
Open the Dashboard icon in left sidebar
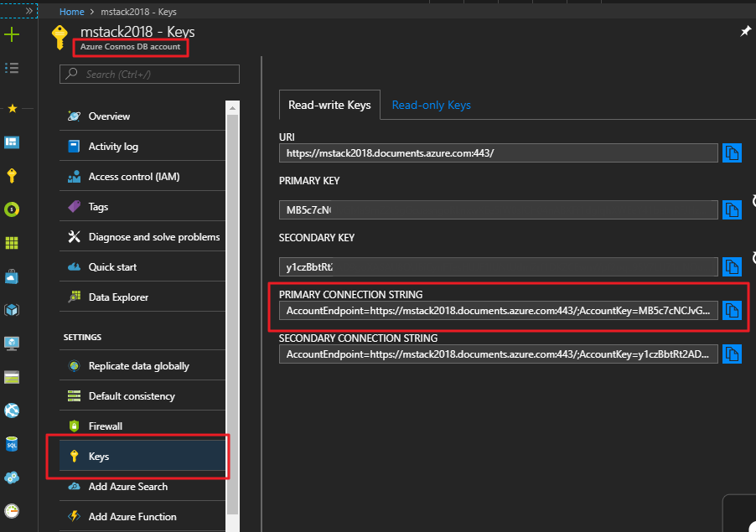click(12, 142)
